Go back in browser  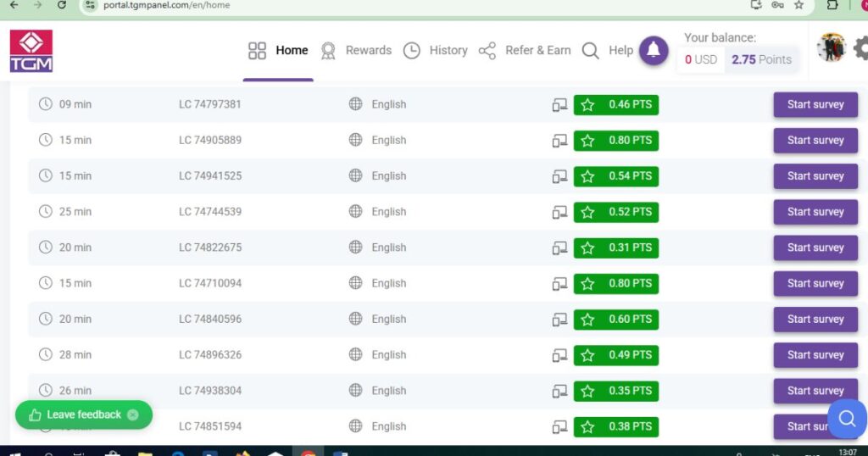click(14, 5)
